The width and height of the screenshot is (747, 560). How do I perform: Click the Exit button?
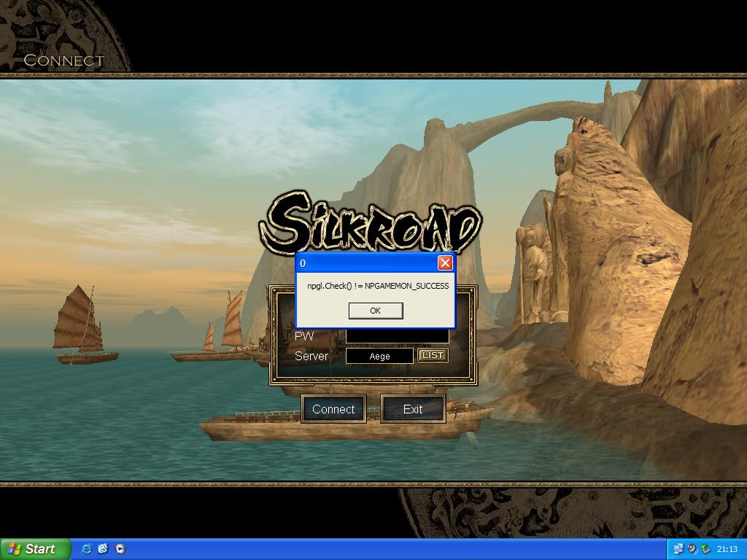point(413,409)
